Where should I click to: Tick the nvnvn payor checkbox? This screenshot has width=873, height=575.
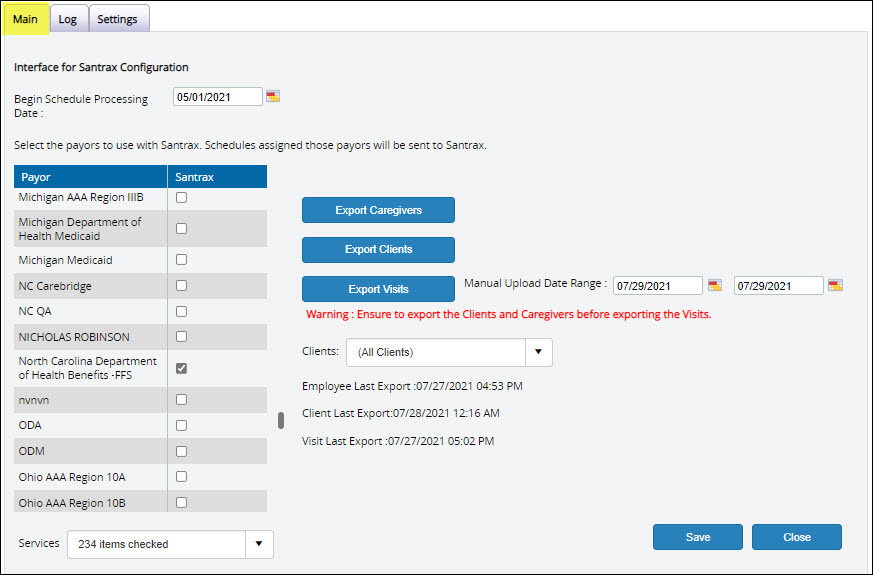(x=182, y=400)
